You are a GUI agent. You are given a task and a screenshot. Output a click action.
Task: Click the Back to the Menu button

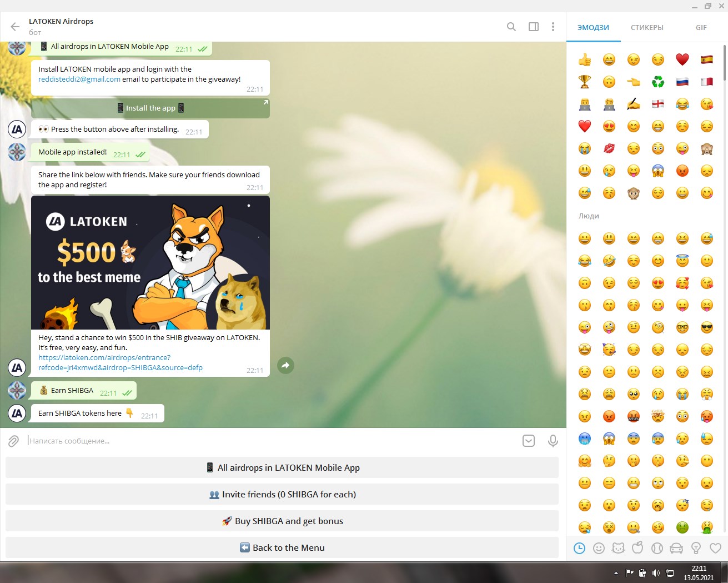coord(282,547)
